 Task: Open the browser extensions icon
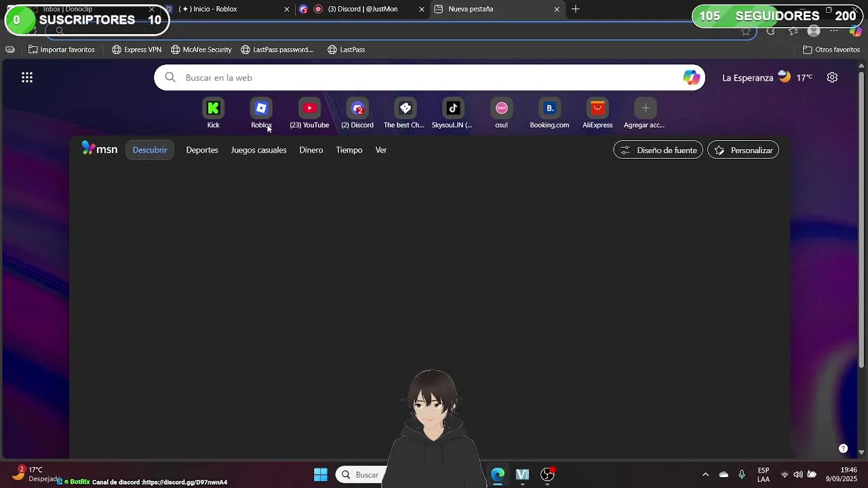(x=770, y=31)
